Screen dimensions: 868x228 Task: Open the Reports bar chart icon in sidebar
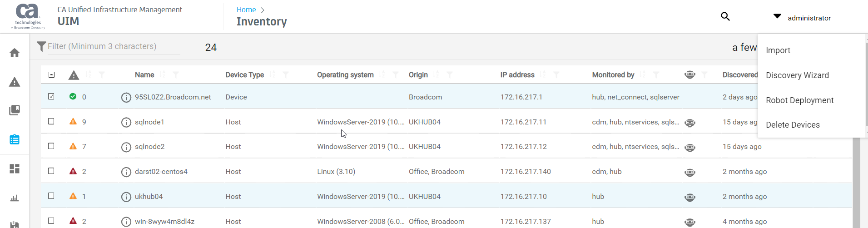(x=15, y=198)
